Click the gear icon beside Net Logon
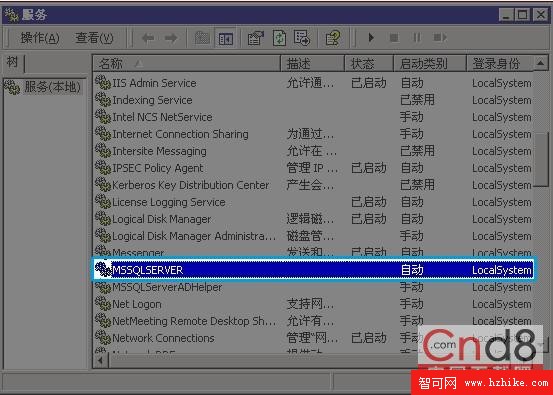This screenshot has width=553, height=395. click(103, 304)
